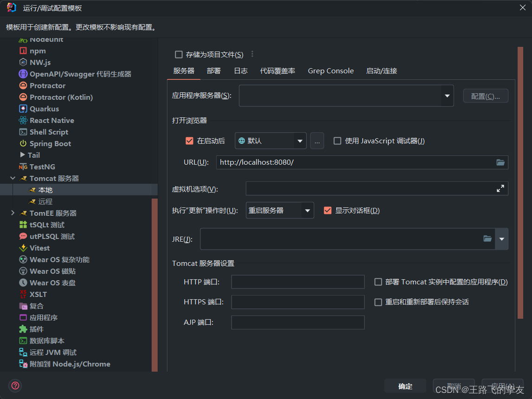Switch to the 启动/连接 tab
The image size is (532, 399).
[x=382, y=71]
